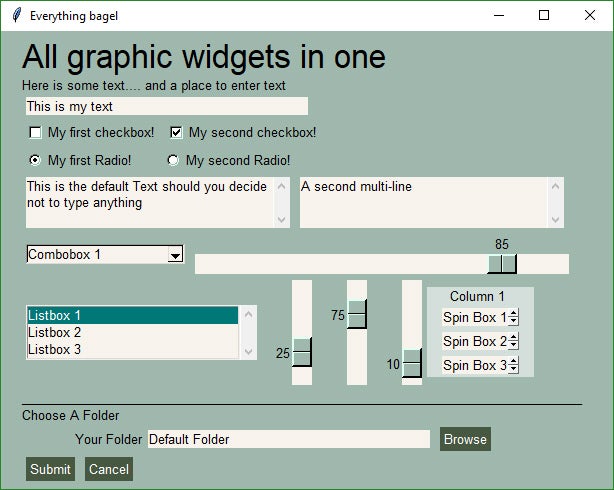Screen dimensions: 614x490
Task: Click the feather icon in the title bar
Action: coord(16,15)
